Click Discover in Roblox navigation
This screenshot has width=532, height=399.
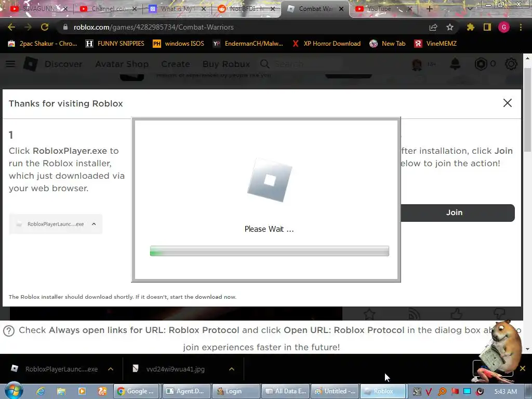pos(63,64)
